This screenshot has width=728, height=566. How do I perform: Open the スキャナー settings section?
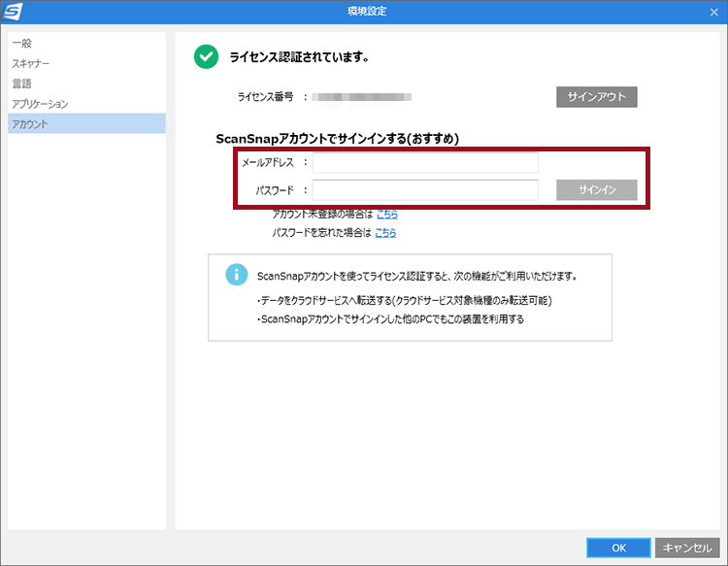pos(86,63)
